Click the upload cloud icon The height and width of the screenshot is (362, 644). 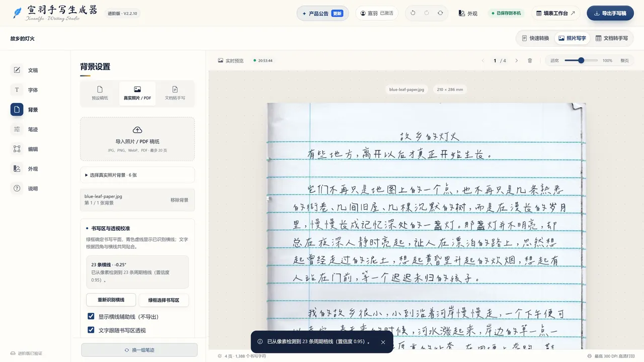coord(137,130)
